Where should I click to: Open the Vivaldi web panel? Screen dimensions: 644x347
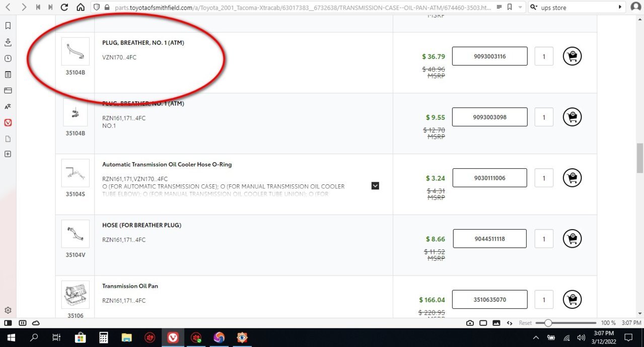pyautogui.click(x=8, y=123)
